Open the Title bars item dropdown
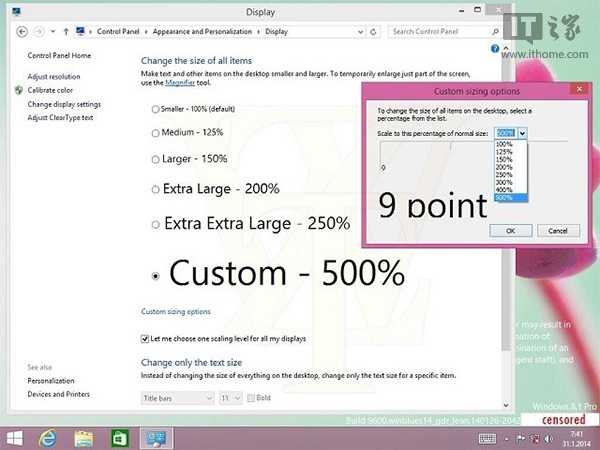This screenshot has width=600, height=450. pyautogui.click(x=177, y=398)
